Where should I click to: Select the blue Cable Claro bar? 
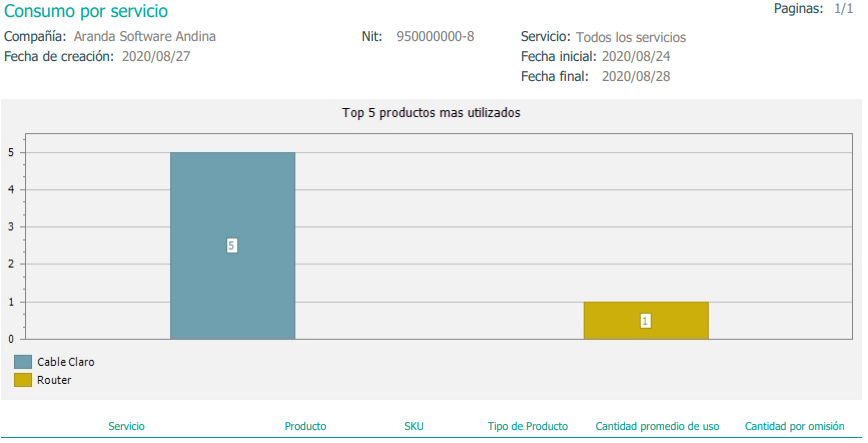coord(232,245)
